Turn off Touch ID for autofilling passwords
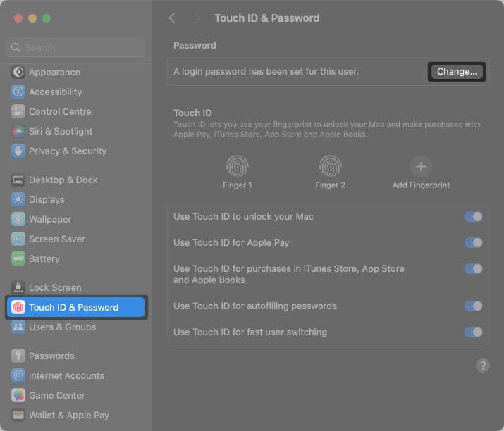 click(474, 306)
